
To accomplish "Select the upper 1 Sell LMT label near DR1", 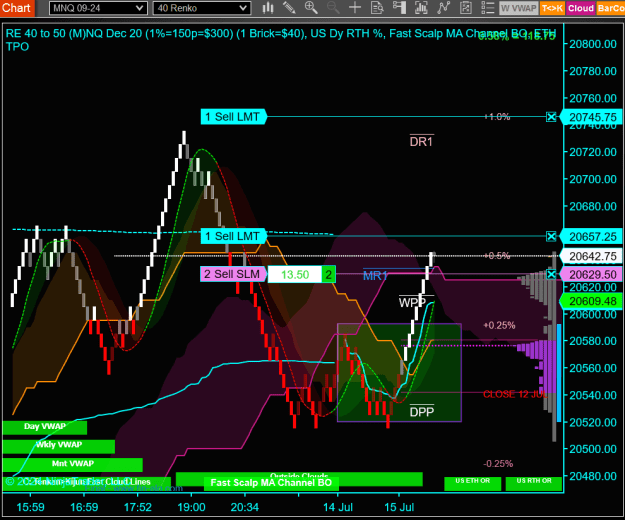I will 232,117.
